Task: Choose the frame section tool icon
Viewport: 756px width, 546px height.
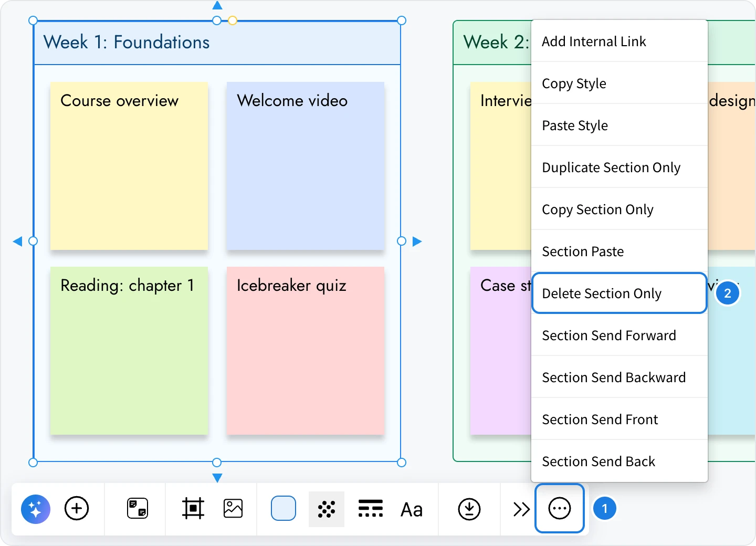Action: (193, 509)
